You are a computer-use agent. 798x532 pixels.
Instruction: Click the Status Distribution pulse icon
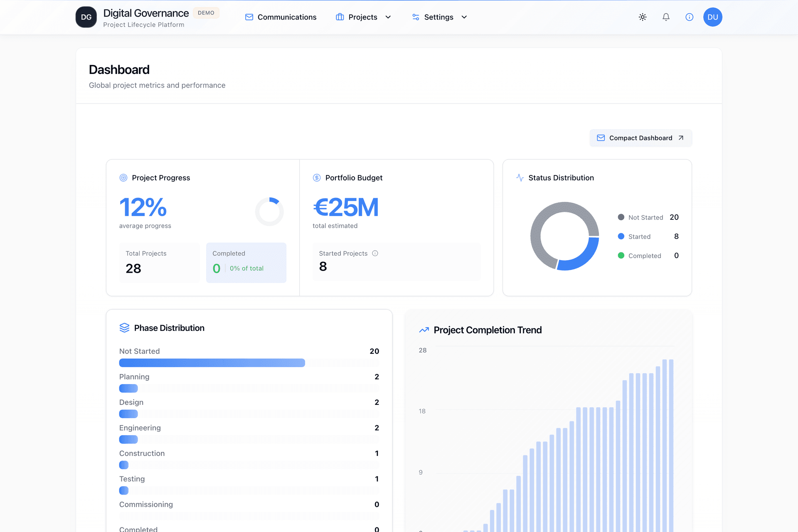(x=520, y=178)
